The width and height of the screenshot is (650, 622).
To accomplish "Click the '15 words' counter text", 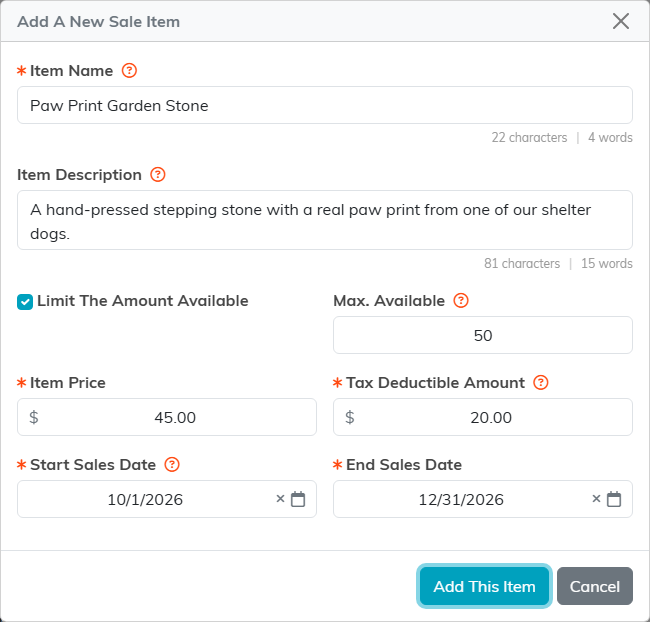I will pos(606,263).
